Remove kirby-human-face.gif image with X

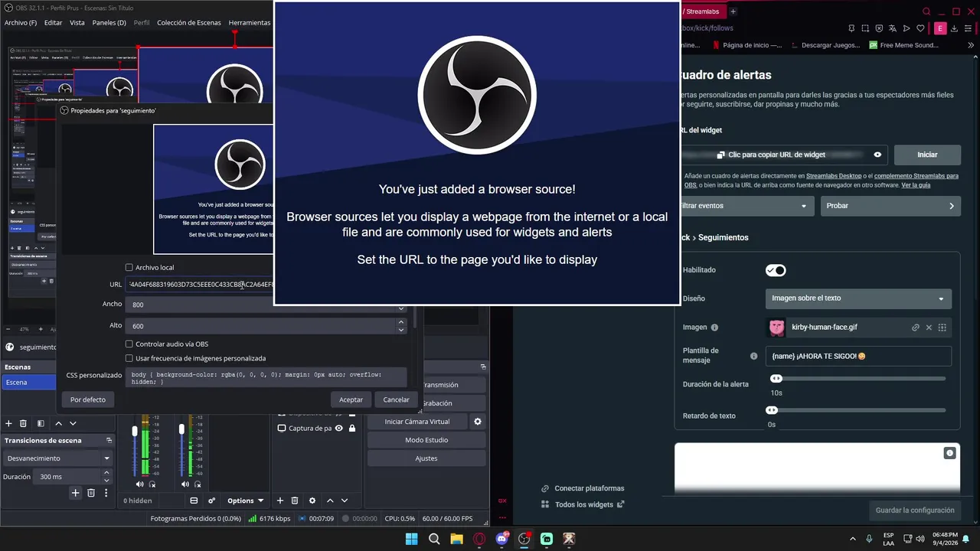pos(929,328)
